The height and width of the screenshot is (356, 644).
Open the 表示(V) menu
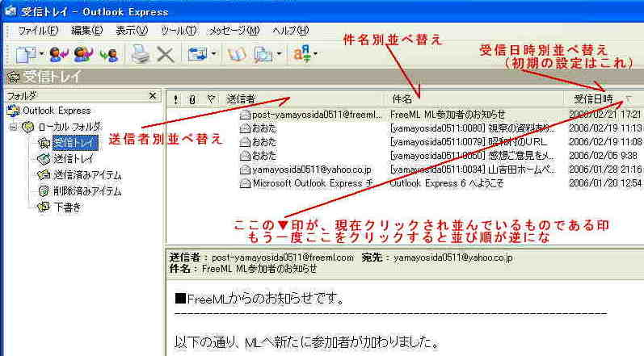click(132, 31)
